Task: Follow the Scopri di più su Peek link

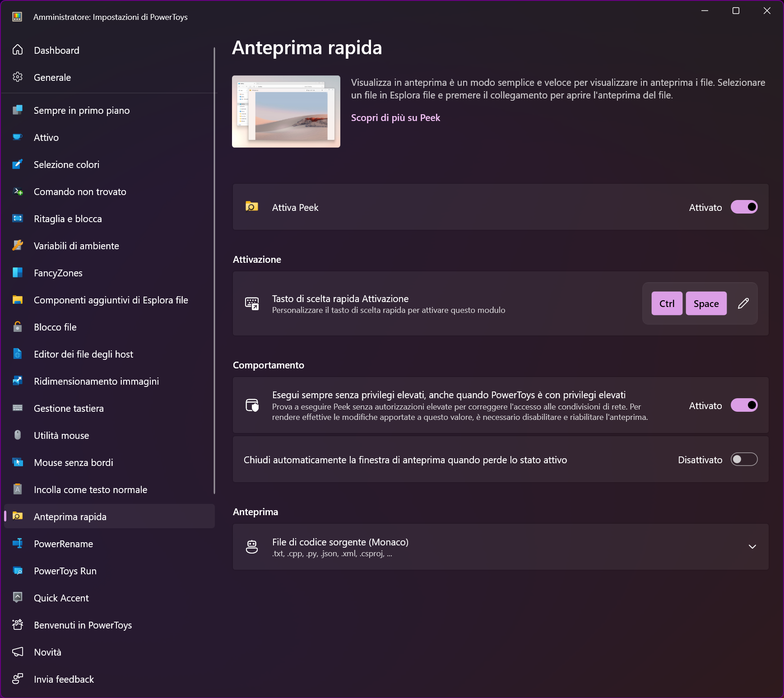Action: tap(395, 117)
